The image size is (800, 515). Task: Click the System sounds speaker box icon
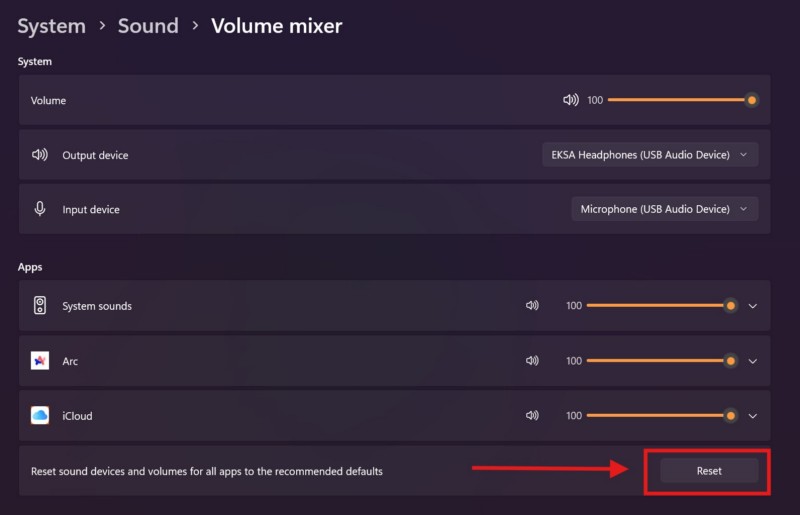(40, 306)
